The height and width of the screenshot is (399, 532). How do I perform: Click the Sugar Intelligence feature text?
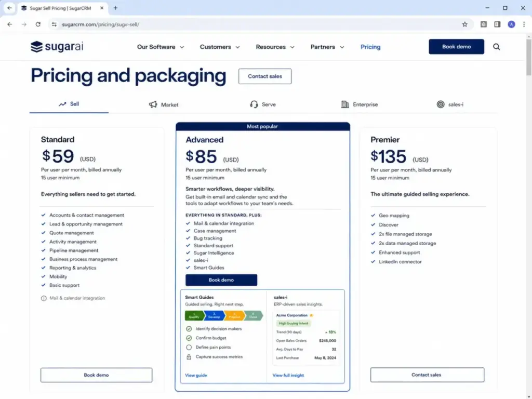(x=214, y=253)
